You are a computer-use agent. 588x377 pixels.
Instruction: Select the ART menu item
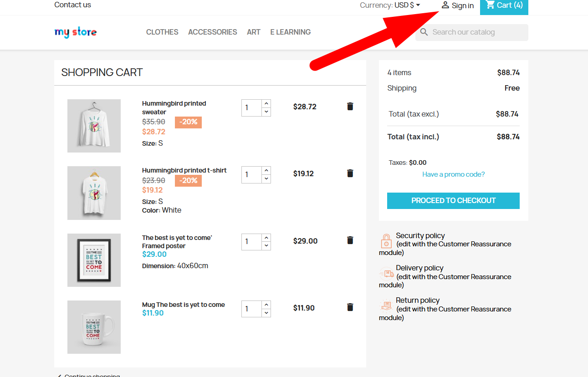pyautogui.click(x=254, y=32)
